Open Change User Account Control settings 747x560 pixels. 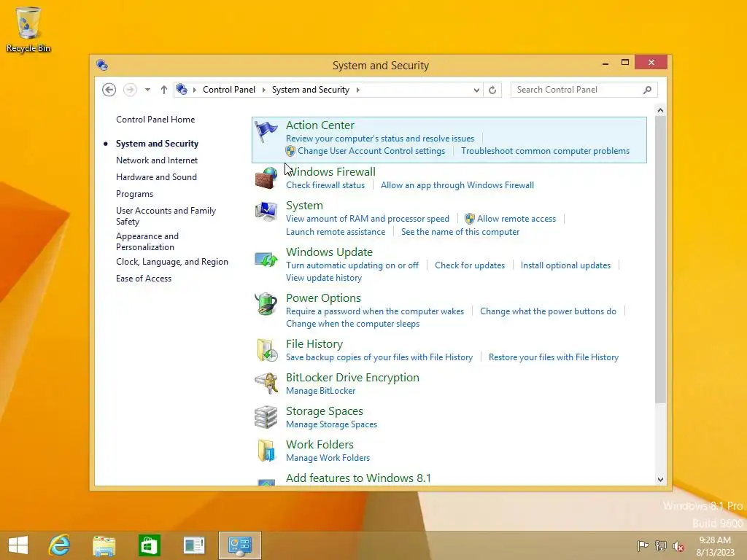point(371,151)
